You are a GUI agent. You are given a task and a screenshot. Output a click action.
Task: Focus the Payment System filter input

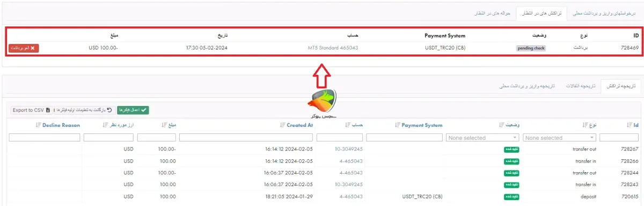[405, 138]
